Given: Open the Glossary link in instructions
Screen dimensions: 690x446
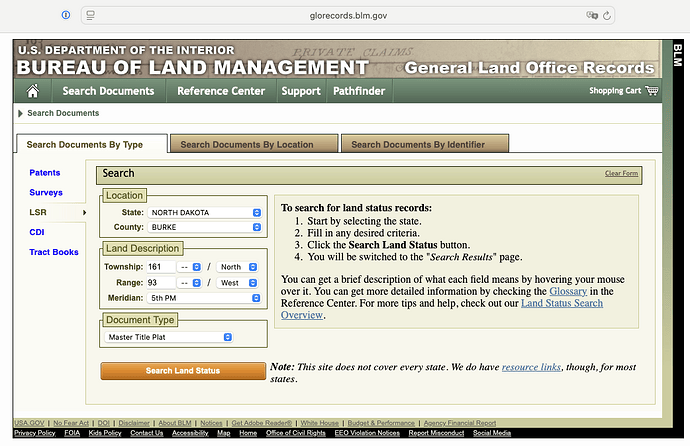Looking at the screenshot, I should click(568, 291).
